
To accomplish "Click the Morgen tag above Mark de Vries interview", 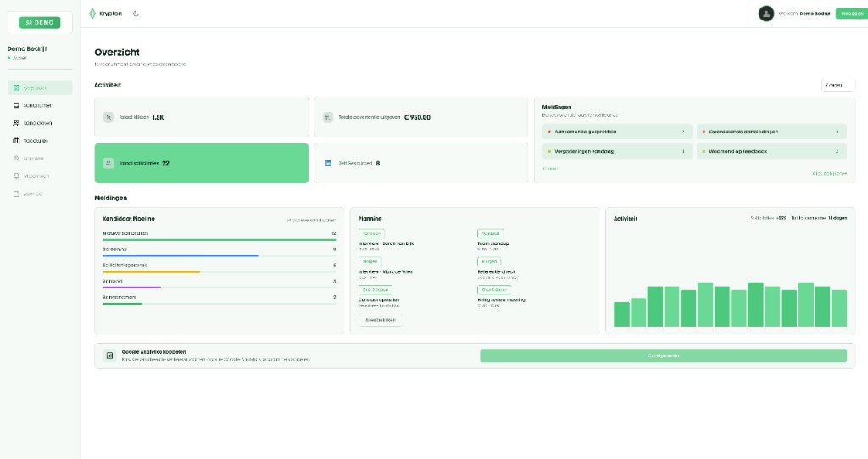I will [x=370, y=261].
